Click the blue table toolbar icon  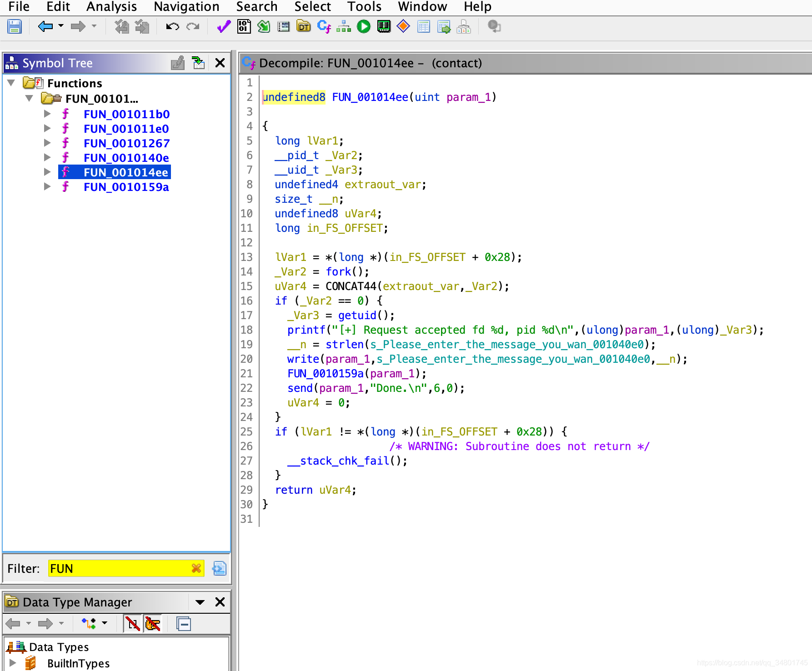(424, 26)
